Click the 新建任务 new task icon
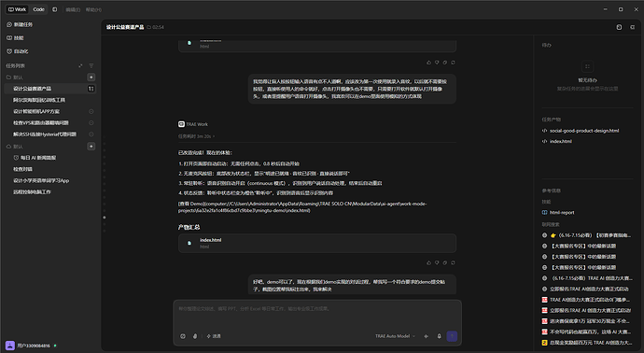The image size is (644, 353). (9, 24)
